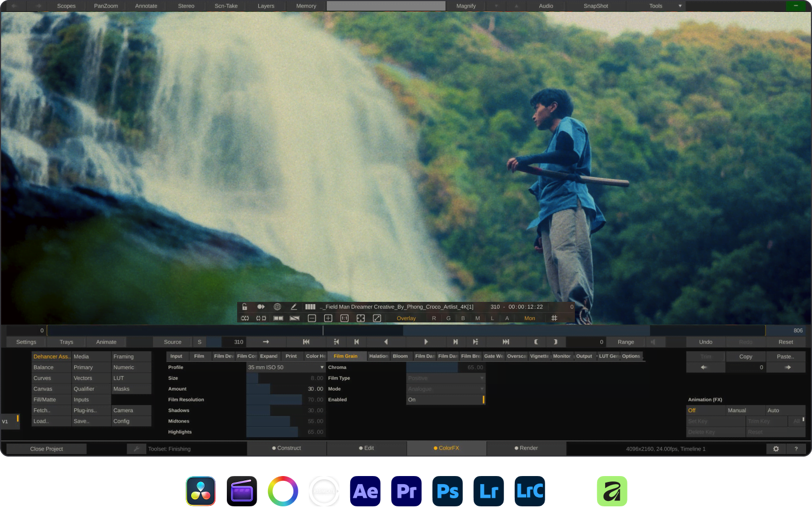The image size is (812, 515).
Task: Click the Copy button
Action: coord(745,356)
